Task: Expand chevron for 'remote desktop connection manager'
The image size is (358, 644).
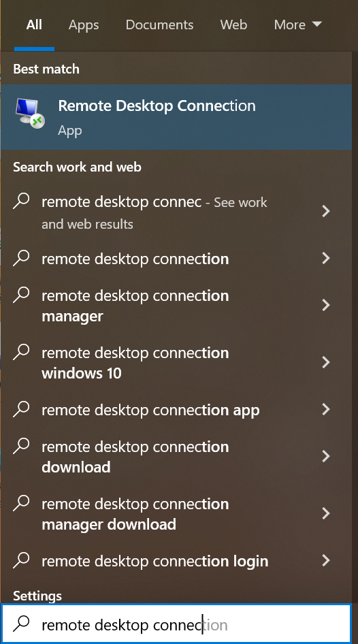Action: click(x=326, y=305)
